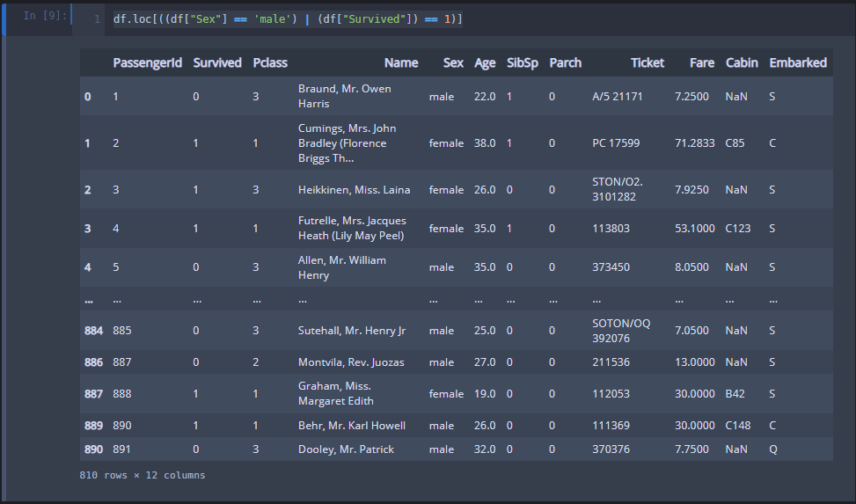Viewport: 856px width, 504px height.
Task: Click the Ticket column header
Action: tap(647, 62)
